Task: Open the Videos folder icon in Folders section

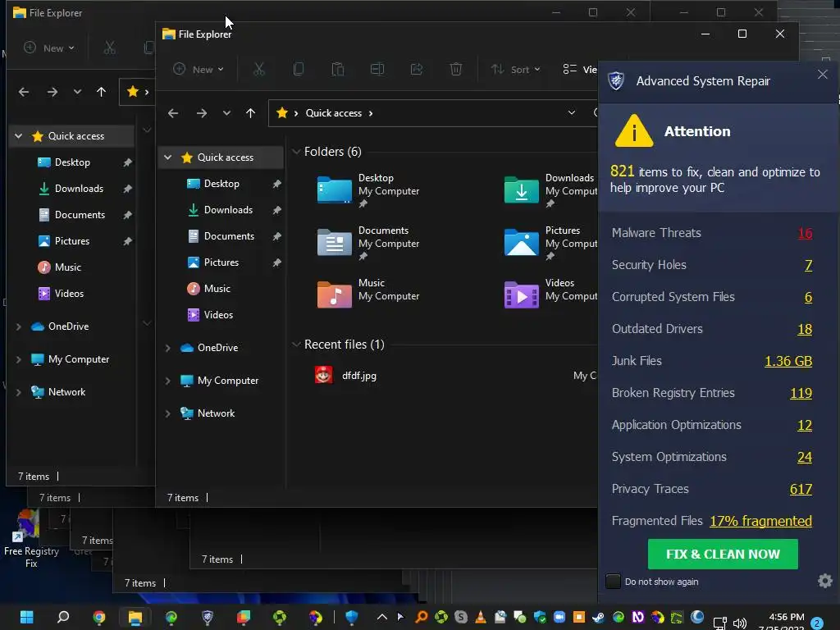Action: [x=521, y=294]
